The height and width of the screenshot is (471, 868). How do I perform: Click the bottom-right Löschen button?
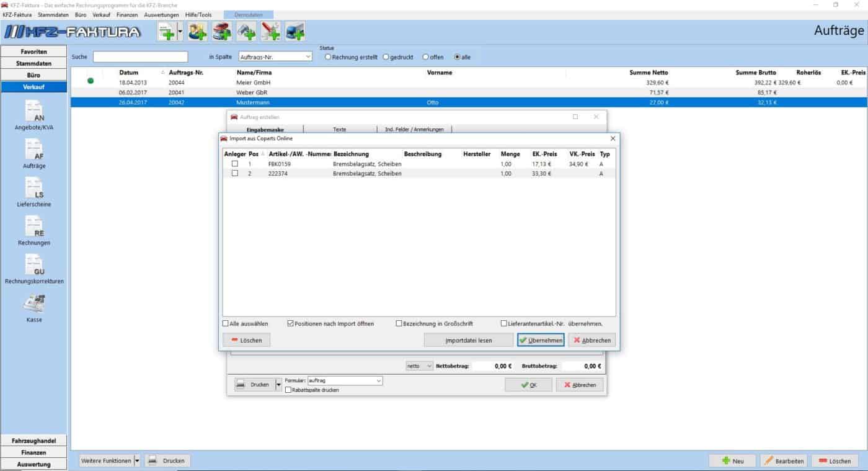pyautogui.click(x=835, y=461)
